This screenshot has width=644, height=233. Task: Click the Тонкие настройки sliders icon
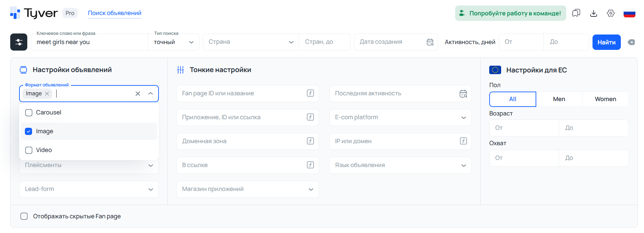181,70
